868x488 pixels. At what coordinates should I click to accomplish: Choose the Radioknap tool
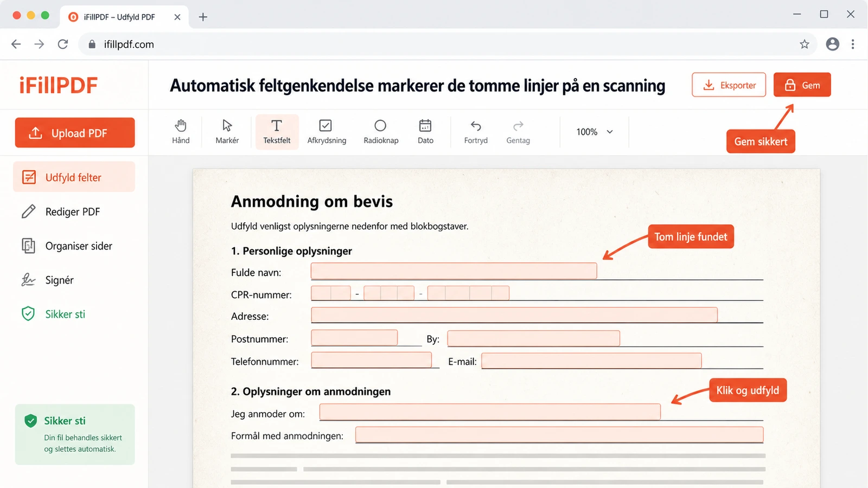tap(381, 132)
